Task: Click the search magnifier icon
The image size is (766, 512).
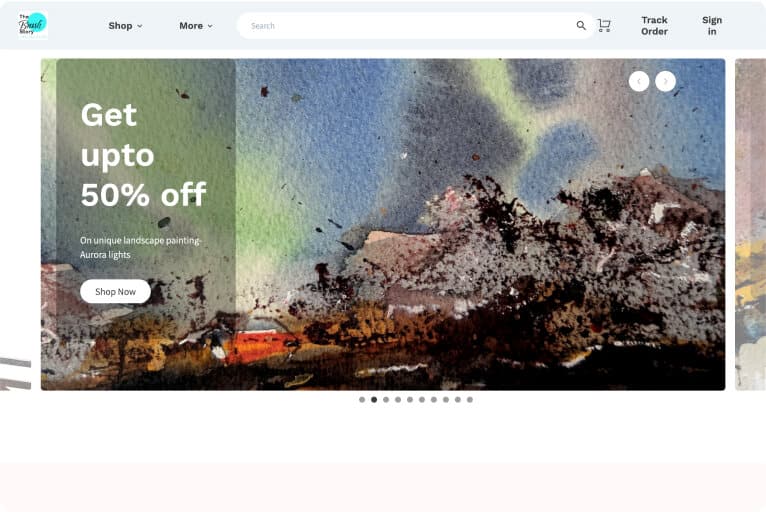Action: pos(581,25)
